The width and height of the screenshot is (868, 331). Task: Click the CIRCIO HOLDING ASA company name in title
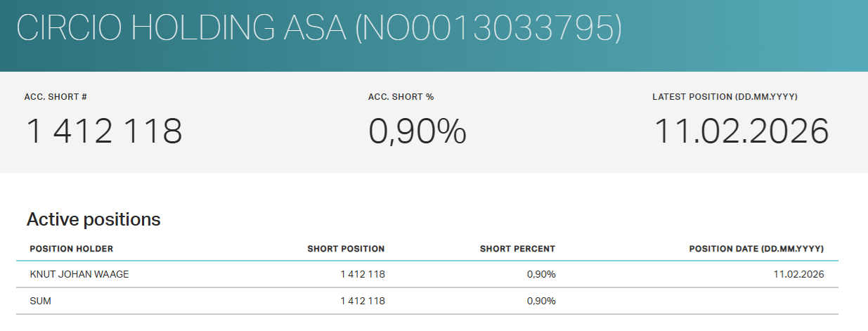click(181, 28)
